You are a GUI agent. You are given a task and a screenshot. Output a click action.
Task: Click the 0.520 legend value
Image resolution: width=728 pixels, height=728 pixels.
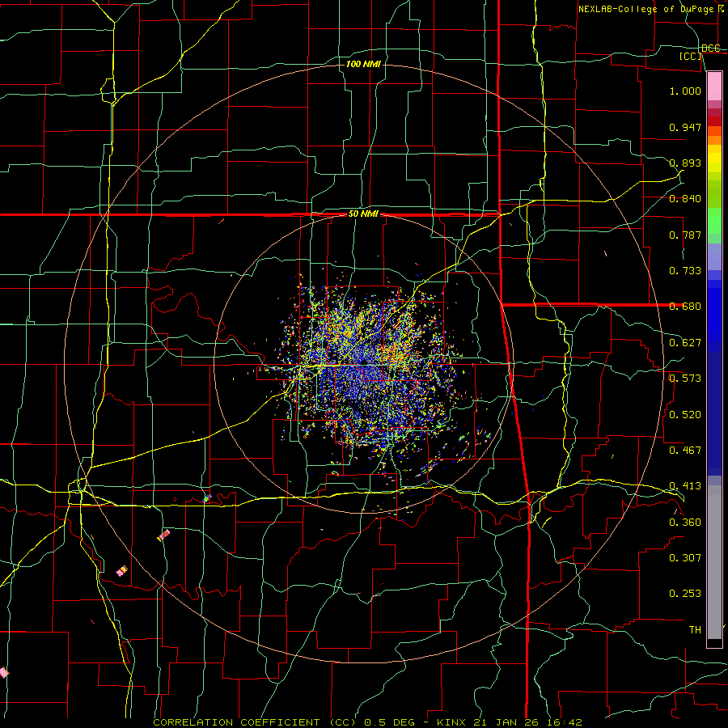[x=685, y=415]
